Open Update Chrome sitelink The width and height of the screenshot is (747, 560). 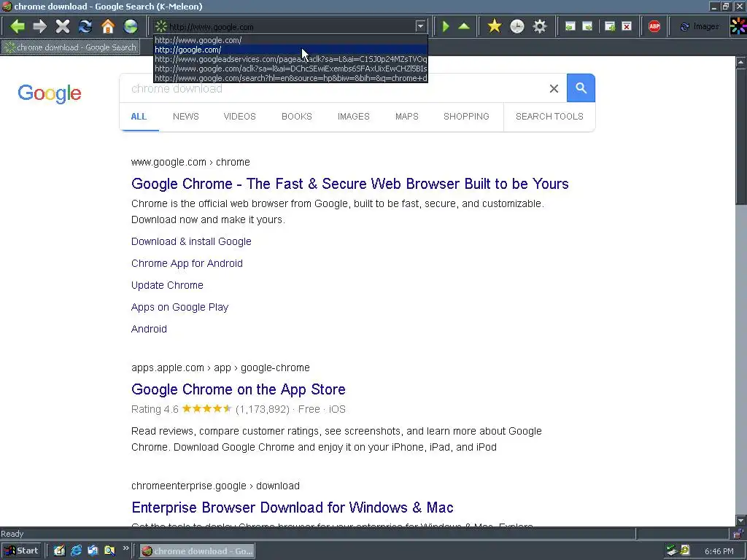[167, 285]
